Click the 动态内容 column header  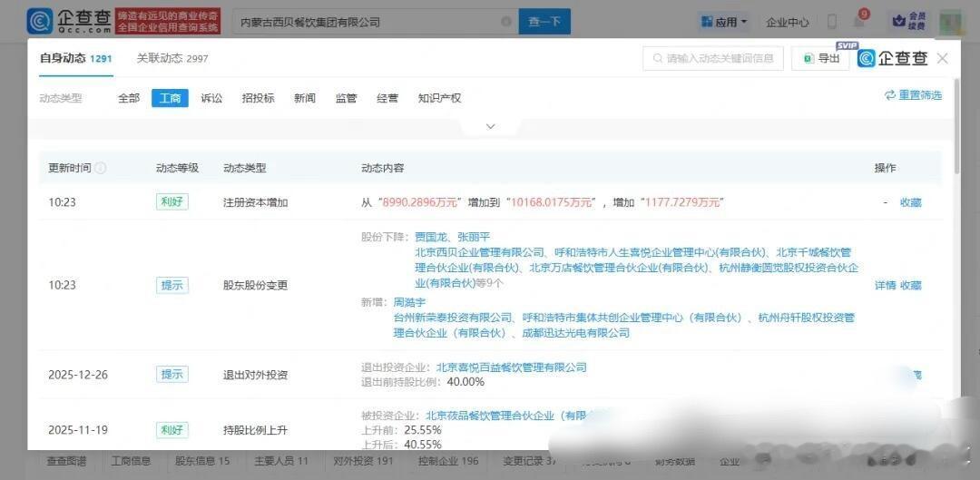tap(383, 168)
